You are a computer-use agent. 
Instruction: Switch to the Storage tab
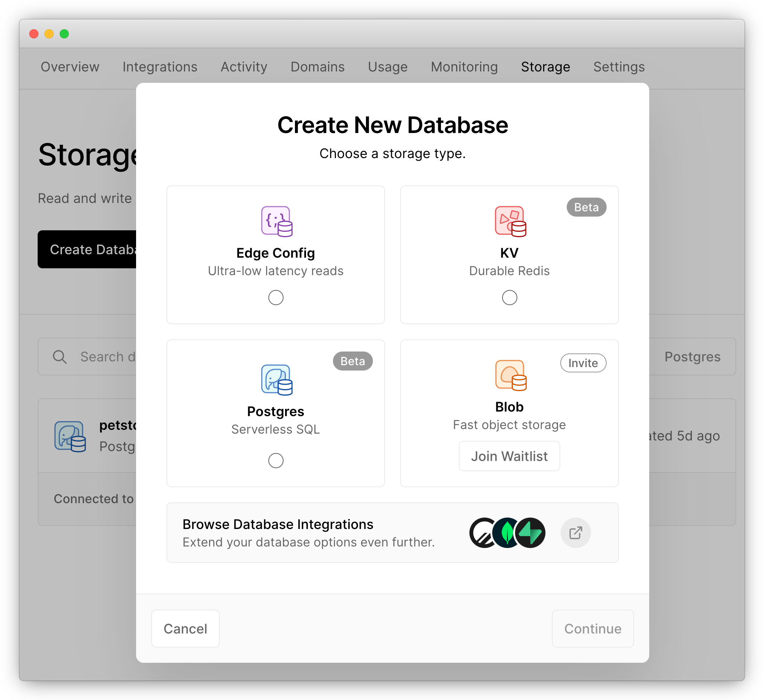point(546,67)
